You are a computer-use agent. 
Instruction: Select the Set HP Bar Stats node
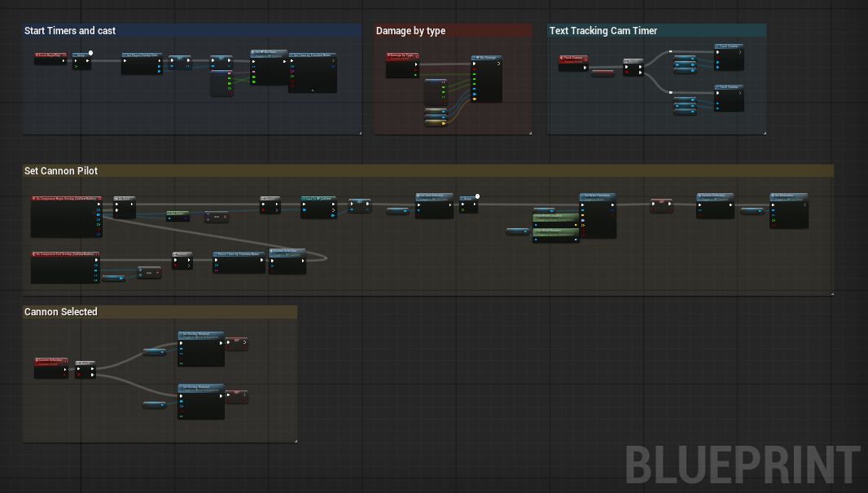tap(269, 67)
